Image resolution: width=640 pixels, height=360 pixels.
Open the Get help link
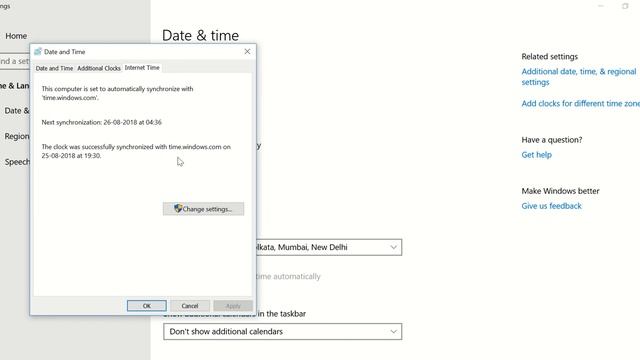pyautogui.click(x=536, y=155)
